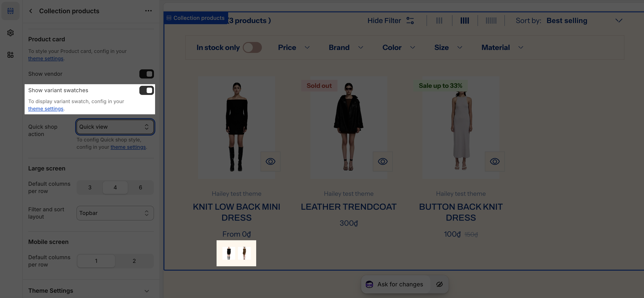The height and width of the screenshot is (298, 644).
Task: Open theme settings link under Product card
Action: (46, 59)
